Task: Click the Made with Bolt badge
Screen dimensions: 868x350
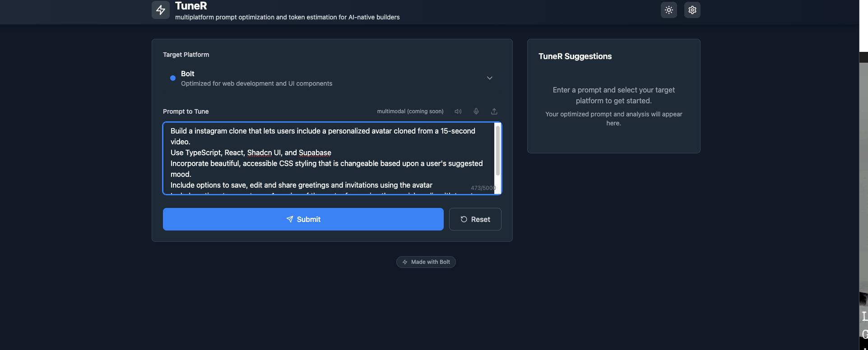Action: pyautogui.click(x=426, y=262)
